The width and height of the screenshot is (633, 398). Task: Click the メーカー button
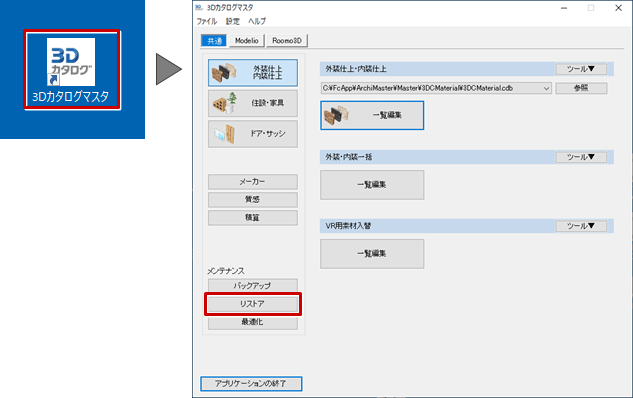click(253, 182)
